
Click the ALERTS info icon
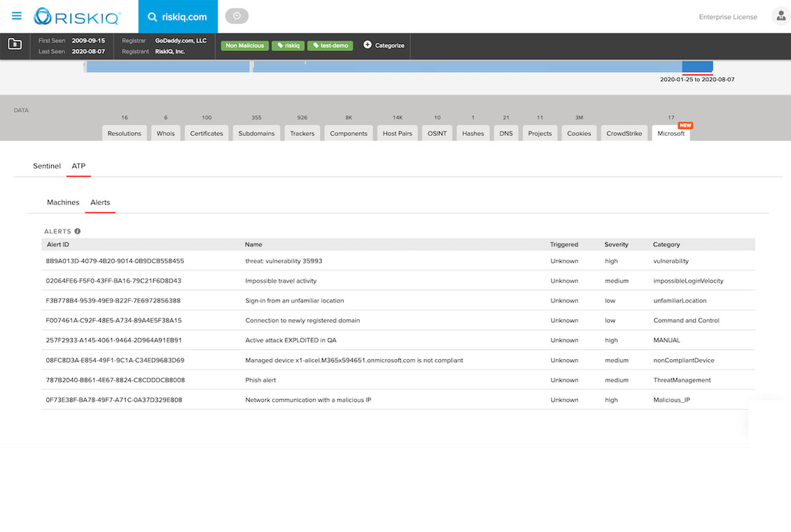(77, 232)
